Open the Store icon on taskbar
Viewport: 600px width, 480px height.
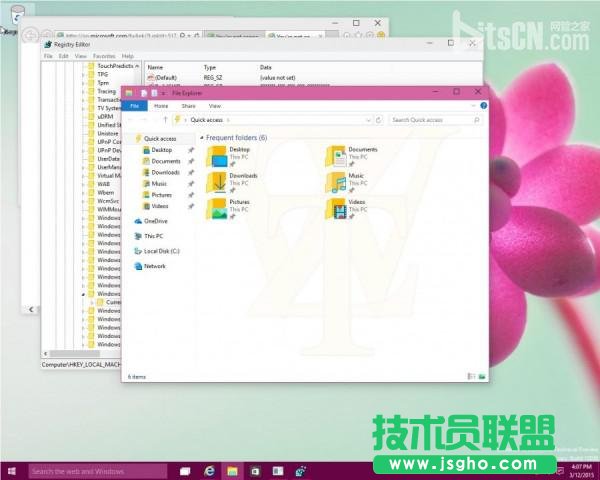[x=255, y=471]
